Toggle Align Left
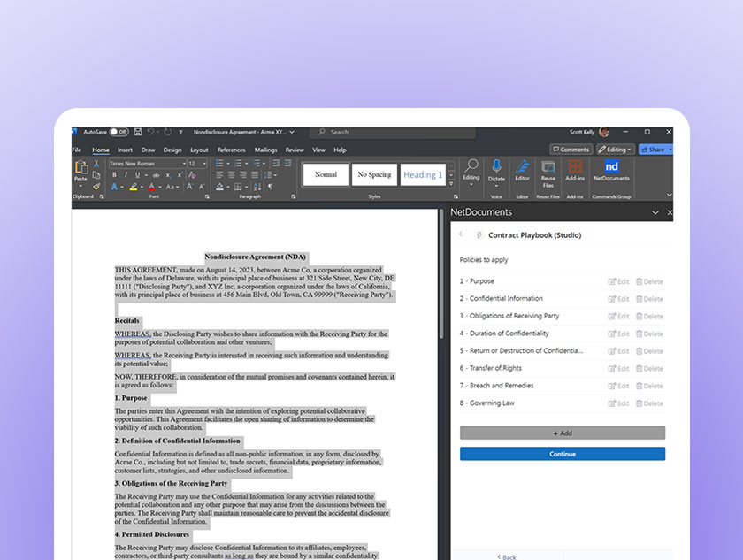The width and height of the screenshot is (743, 560). [219, 175]
